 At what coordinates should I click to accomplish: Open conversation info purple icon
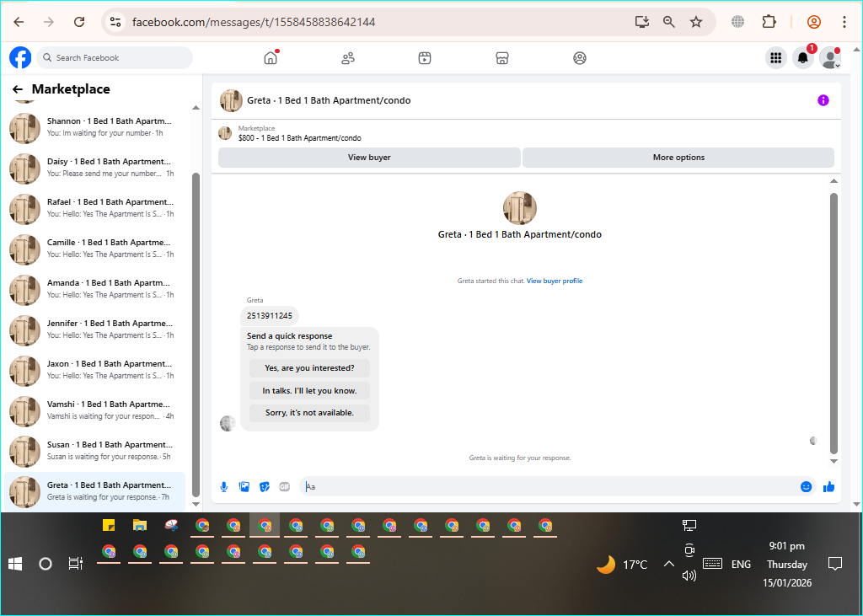pos(823,100)
